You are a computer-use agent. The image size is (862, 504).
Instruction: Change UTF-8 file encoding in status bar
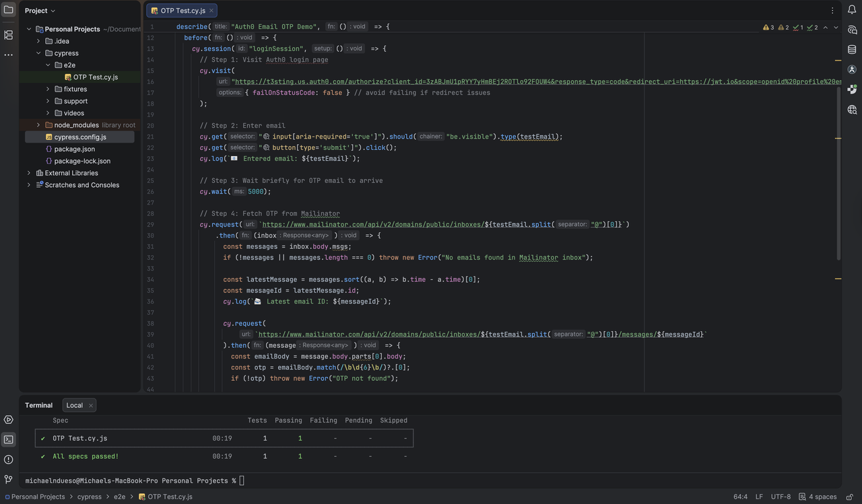(x=781, y=497)
